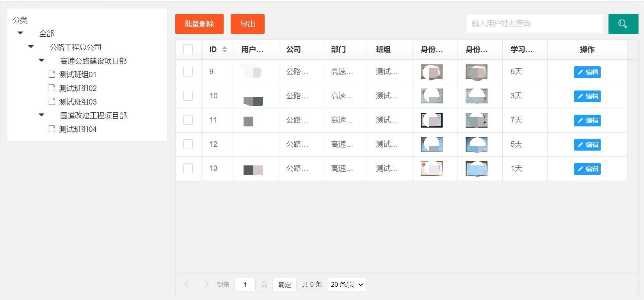The image size is (644, 300).
Task: Go to next page arrow
Action: click(206, 284)
